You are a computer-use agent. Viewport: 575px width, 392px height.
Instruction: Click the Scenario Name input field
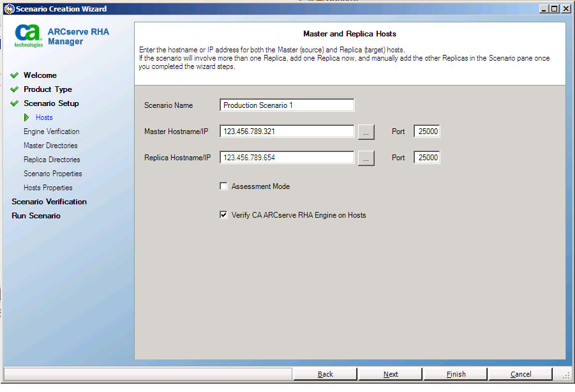(x=286, y=105)
